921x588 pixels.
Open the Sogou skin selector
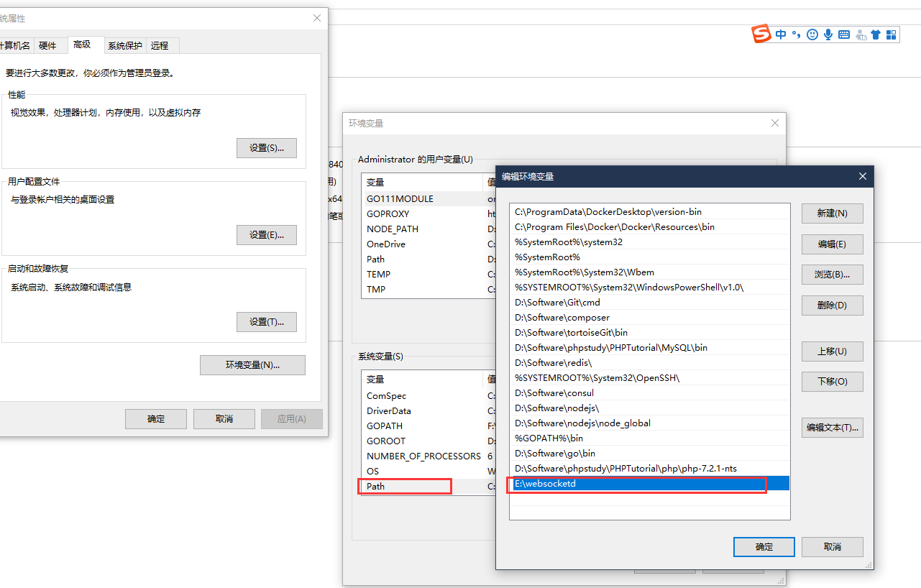(876, 34)
